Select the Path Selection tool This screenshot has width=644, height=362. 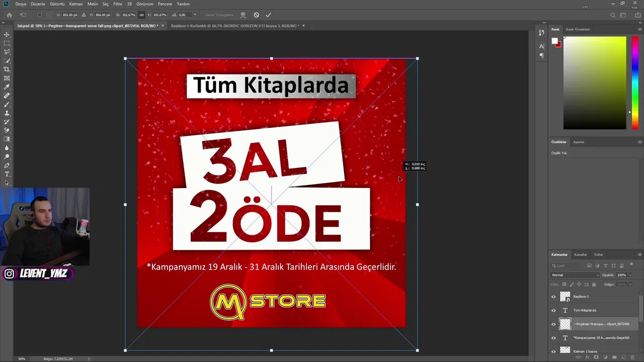coord(7,183)
